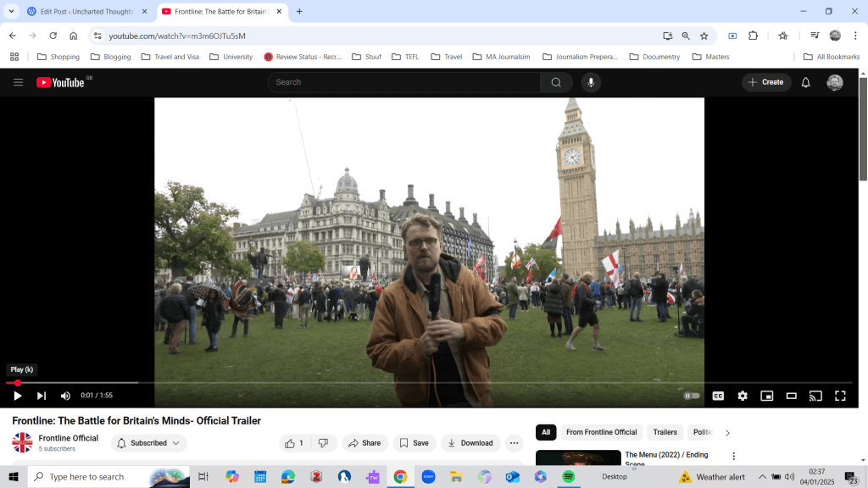Select "From Frontline Official" filter chip
The height and width of the screenshot is (488, 868).
(601, 432)
